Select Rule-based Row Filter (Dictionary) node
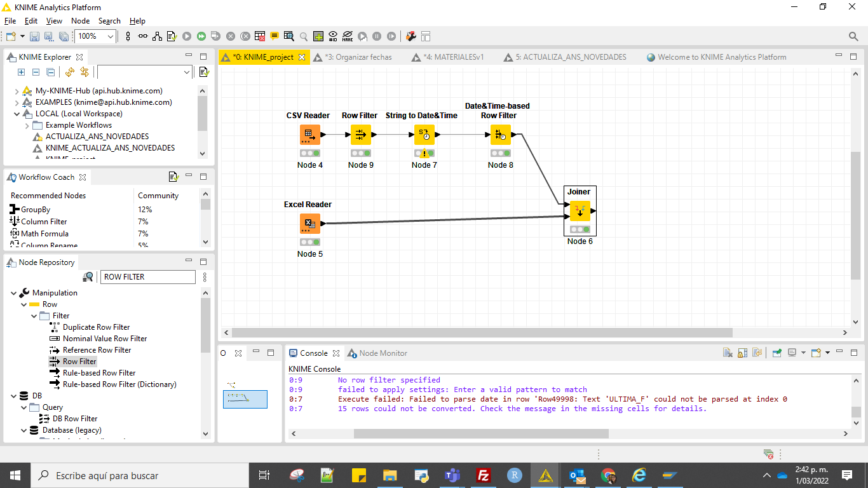The width and height of the screenshot is (868, 488). (119, 384)
